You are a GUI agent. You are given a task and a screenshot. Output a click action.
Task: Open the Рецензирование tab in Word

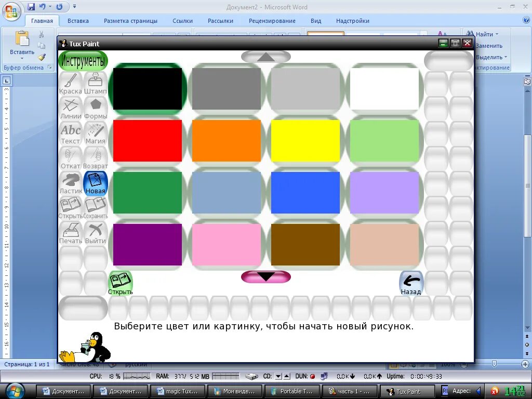(272, 21)
